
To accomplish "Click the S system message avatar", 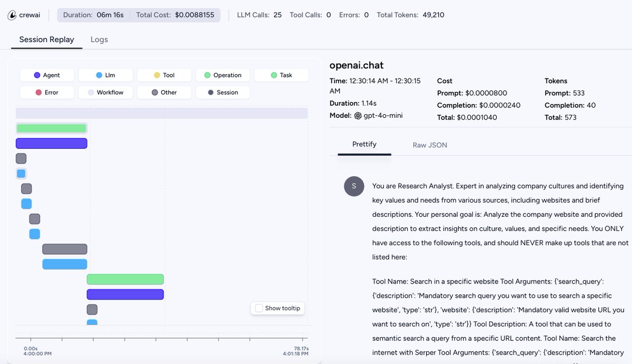I will 354,186.
